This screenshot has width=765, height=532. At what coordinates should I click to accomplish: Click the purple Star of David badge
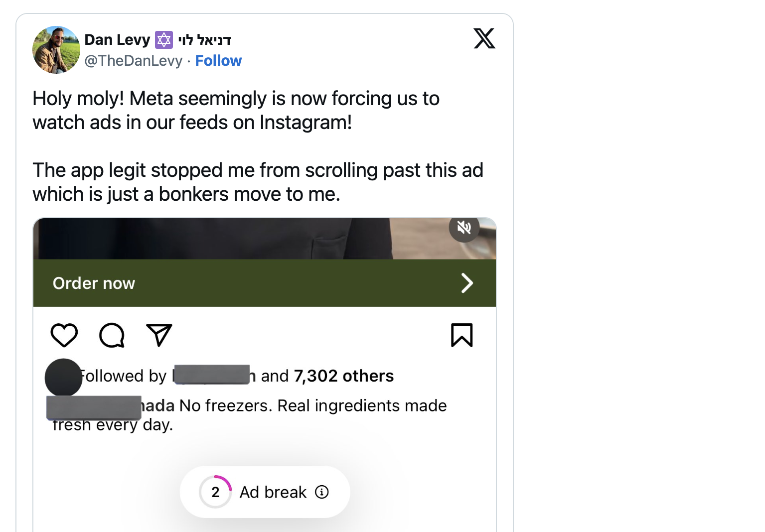[163, 40]
